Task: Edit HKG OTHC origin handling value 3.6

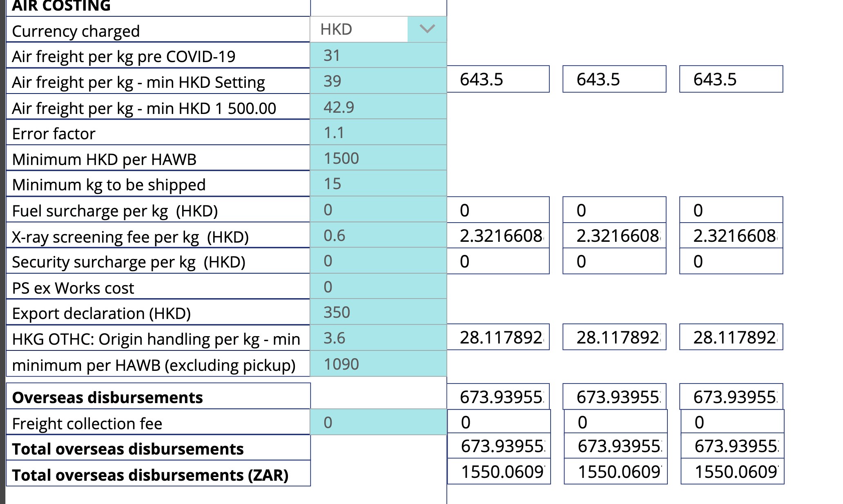Action: 378,338
